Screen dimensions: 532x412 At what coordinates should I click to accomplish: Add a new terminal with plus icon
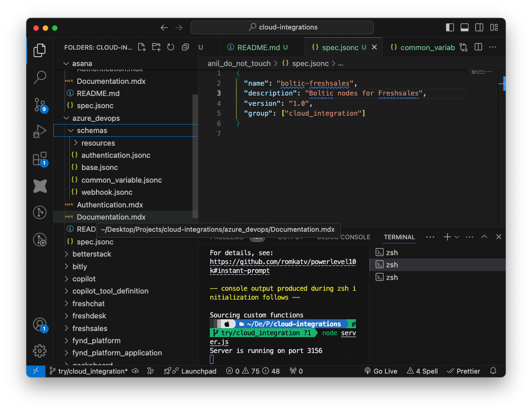pyautogui.click(x=447, y=237)
